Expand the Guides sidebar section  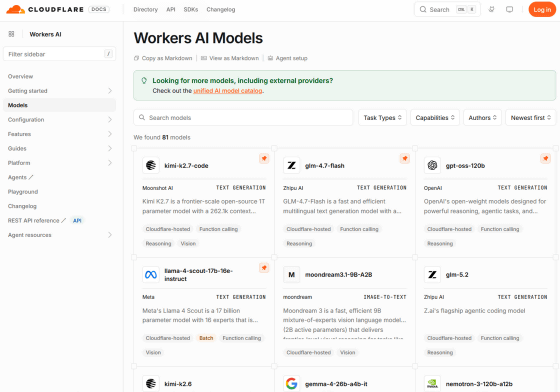pyautogui.click(x=110, y=148)
